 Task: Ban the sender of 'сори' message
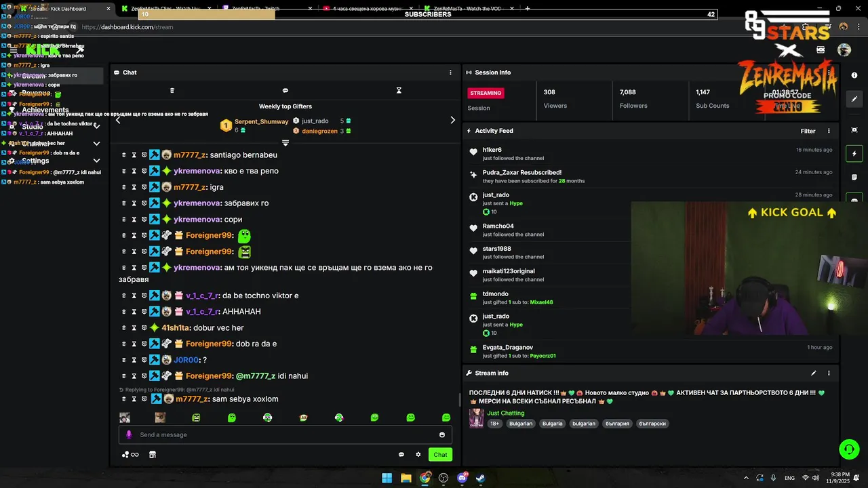(x=144, y=220)
